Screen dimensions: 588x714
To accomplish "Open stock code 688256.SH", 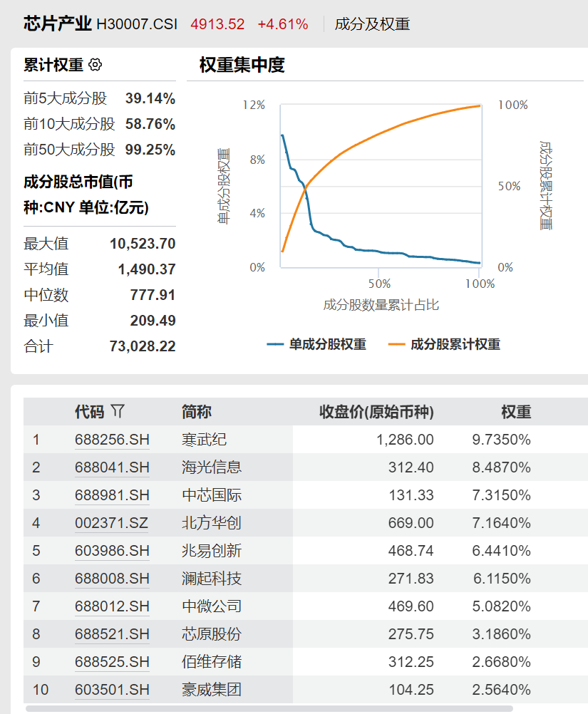I will click(112, 440).
